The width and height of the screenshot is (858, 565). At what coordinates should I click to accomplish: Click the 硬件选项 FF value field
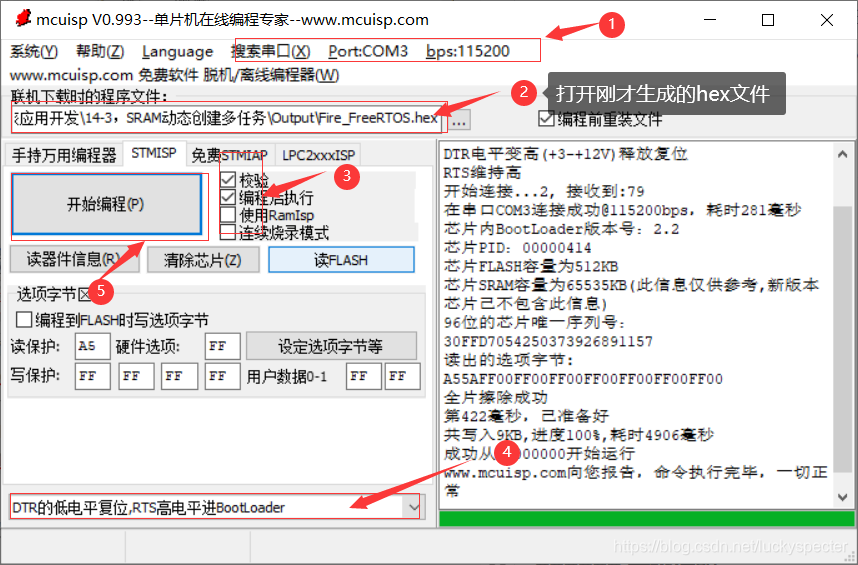tap(222, 346)
